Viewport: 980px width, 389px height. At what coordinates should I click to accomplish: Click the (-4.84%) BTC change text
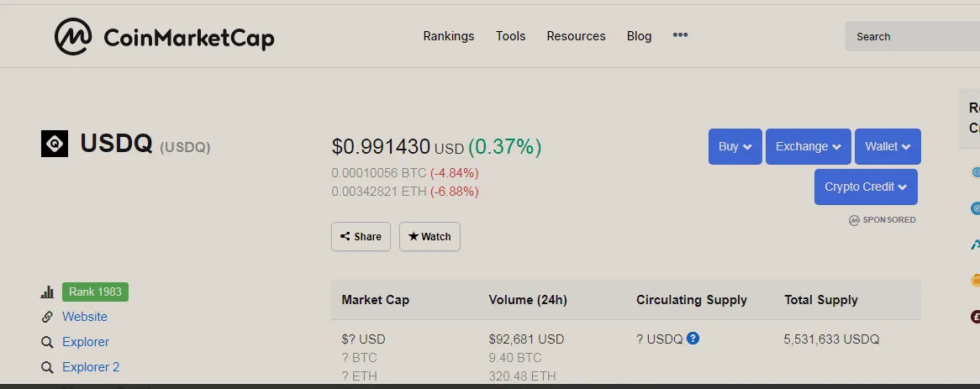tap(455, 173)
